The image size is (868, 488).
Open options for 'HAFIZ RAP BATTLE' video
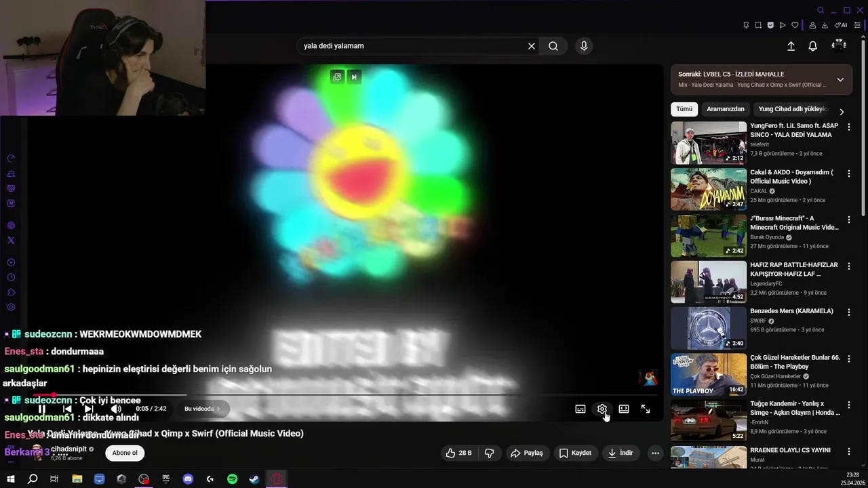tap(848, 266)
